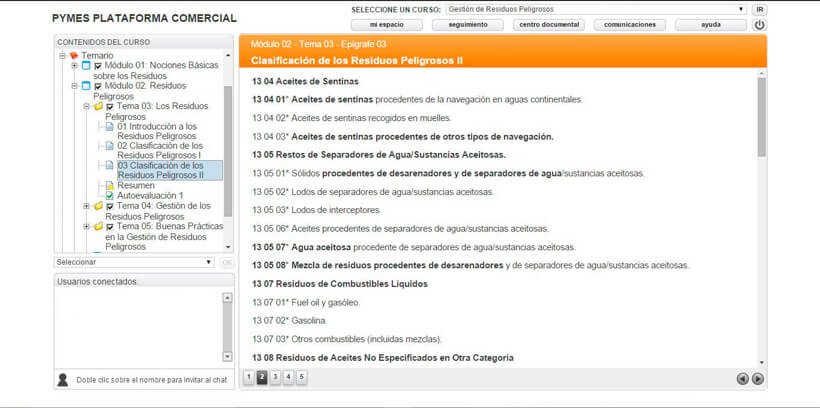Go to content page 3
The width and height of the screenshot is (820, 408).
pyautogui.click(x=275, y=378)
